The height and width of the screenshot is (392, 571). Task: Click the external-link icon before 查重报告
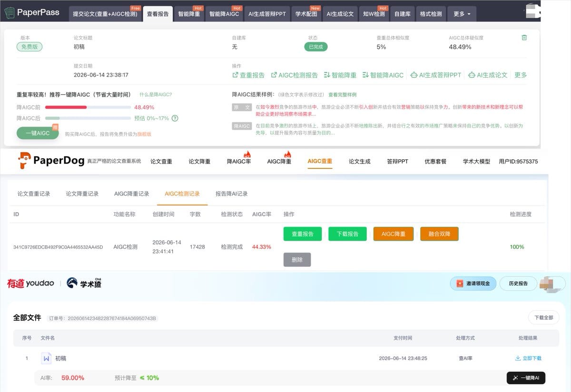pos(235,75)
